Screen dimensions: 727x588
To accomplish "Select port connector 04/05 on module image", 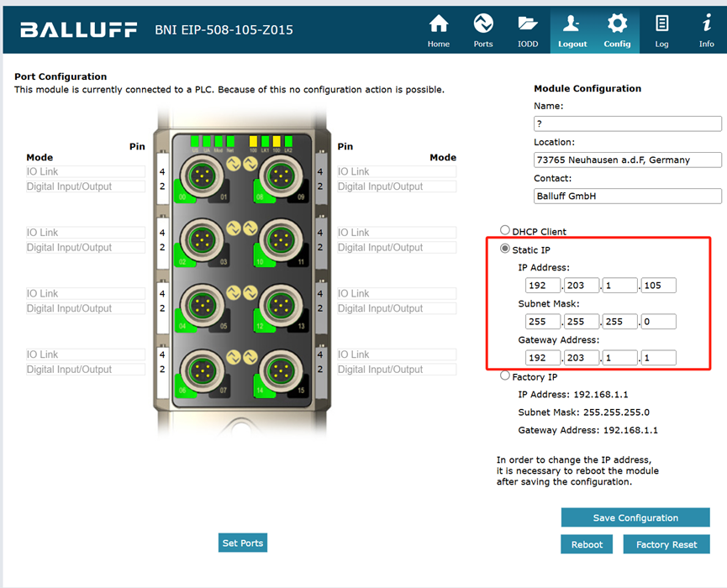I will pyautogui.click(x=202, y=306).
